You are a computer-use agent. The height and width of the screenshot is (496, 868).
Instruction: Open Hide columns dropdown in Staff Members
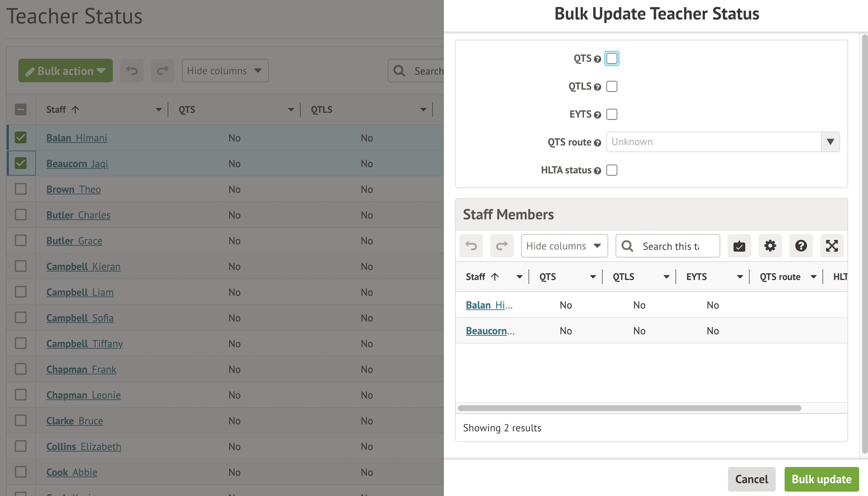click(564, 246)
